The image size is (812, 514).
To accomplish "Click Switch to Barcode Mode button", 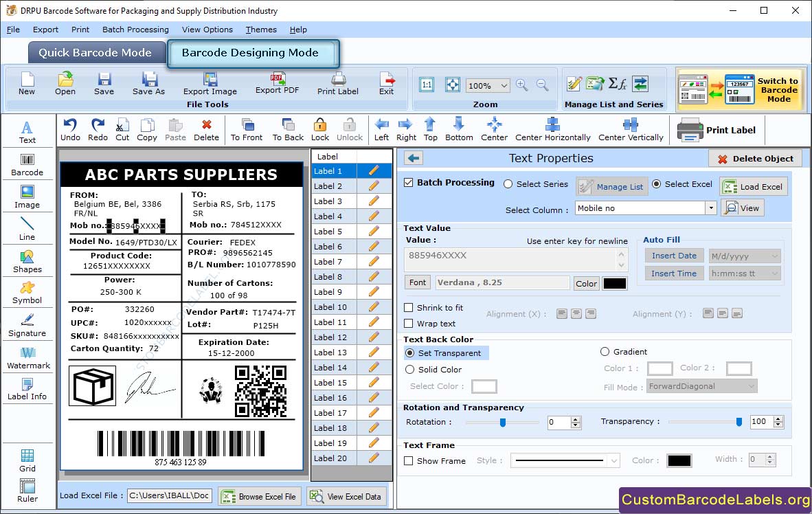I will point(740,89).
